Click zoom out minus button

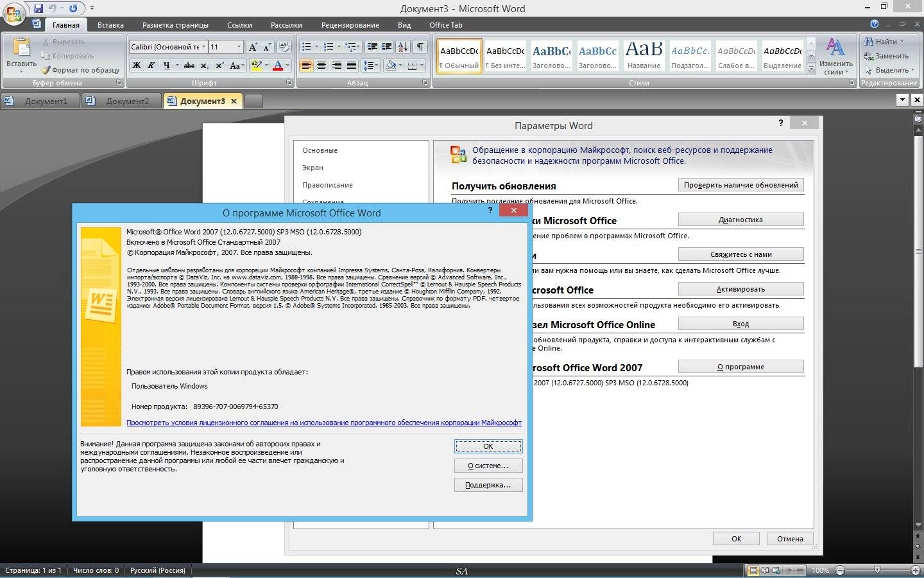click(840, 570)
